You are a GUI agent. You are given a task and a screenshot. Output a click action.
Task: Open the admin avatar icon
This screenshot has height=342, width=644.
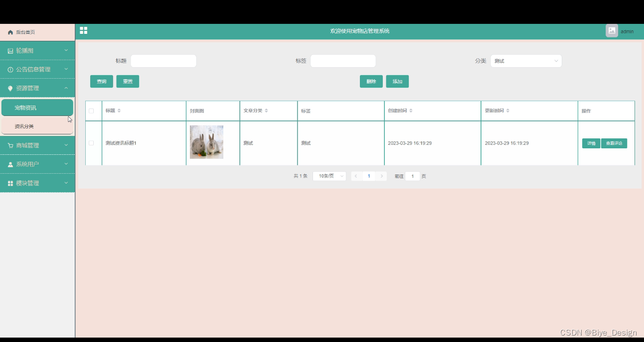tap(612, 31)
